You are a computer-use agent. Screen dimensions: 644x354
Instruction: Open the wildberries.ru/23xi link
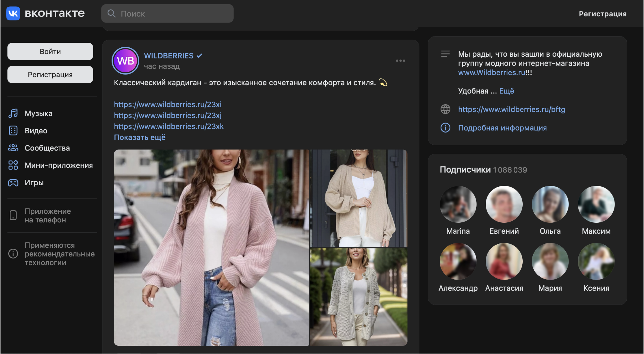[x=167, y=104]
